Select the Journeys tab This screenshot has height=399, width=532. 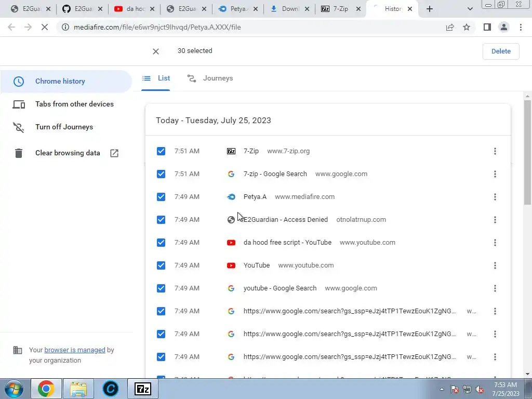click(210, 78)
